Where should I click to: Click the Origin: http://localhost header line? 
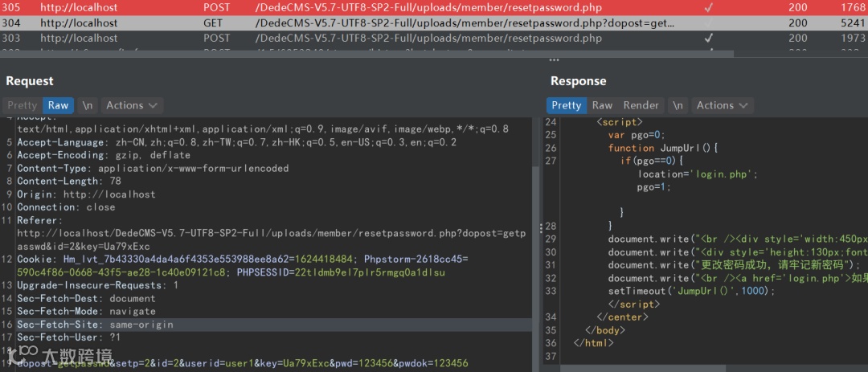point(86,194)
